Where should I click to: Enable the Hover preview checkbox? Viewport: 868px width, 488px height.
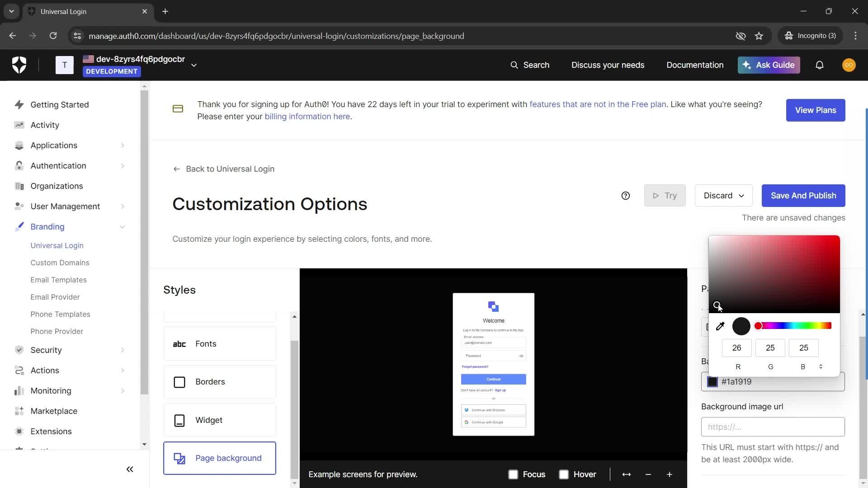tap(564, 474)
